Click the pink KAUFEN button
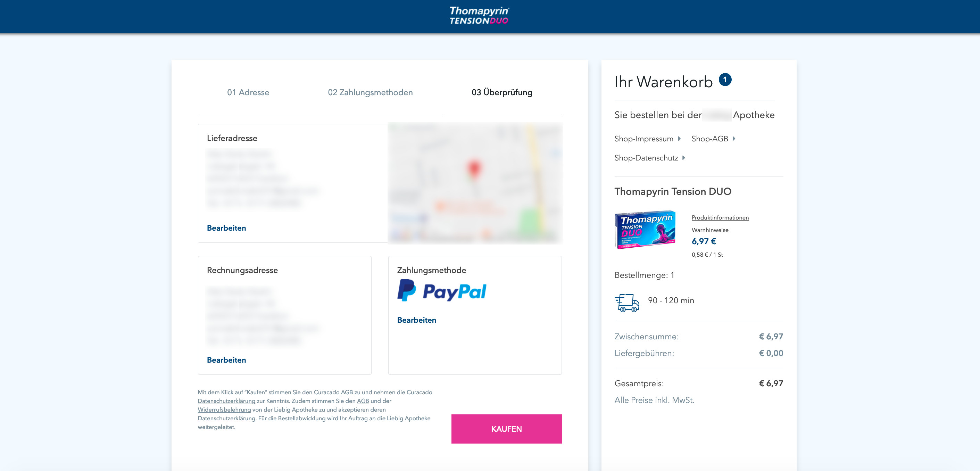980x471 pixels. tap(506, 429)
